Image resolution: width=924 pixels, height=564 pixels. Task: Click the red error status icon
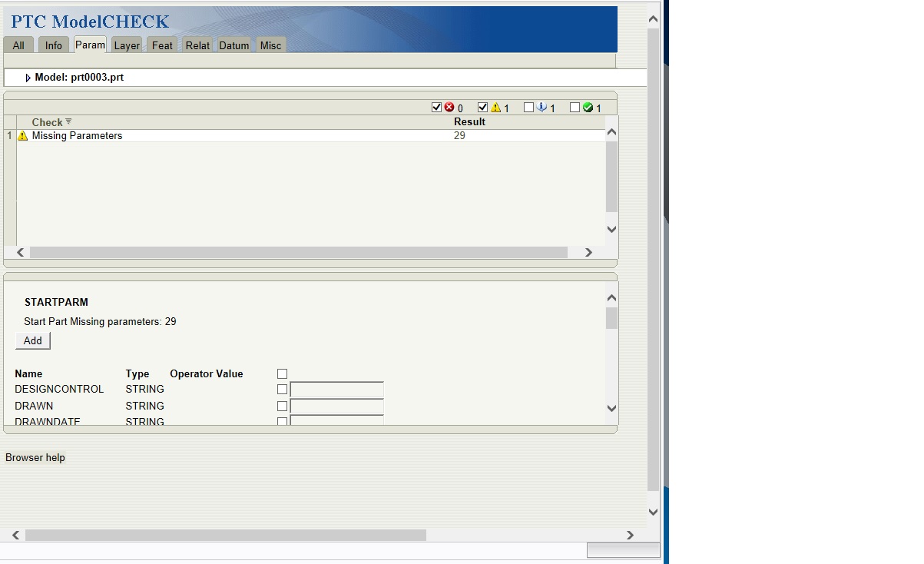click(x=449, y=108)
